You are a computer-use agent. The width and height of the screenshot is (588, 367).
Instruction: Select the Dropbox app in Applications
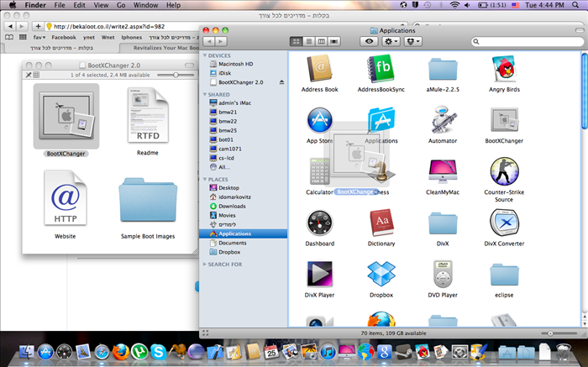pos(381,275)
